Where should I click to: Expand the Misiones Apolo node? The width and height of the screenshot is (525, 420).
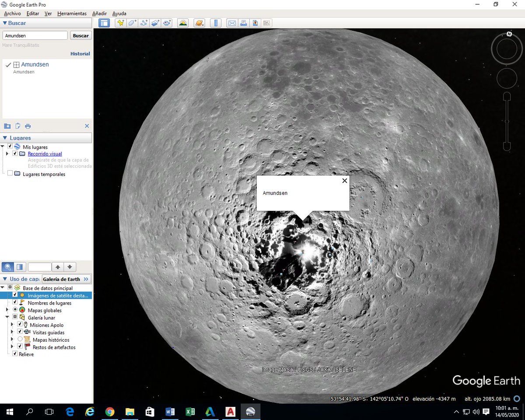[12, 325]
